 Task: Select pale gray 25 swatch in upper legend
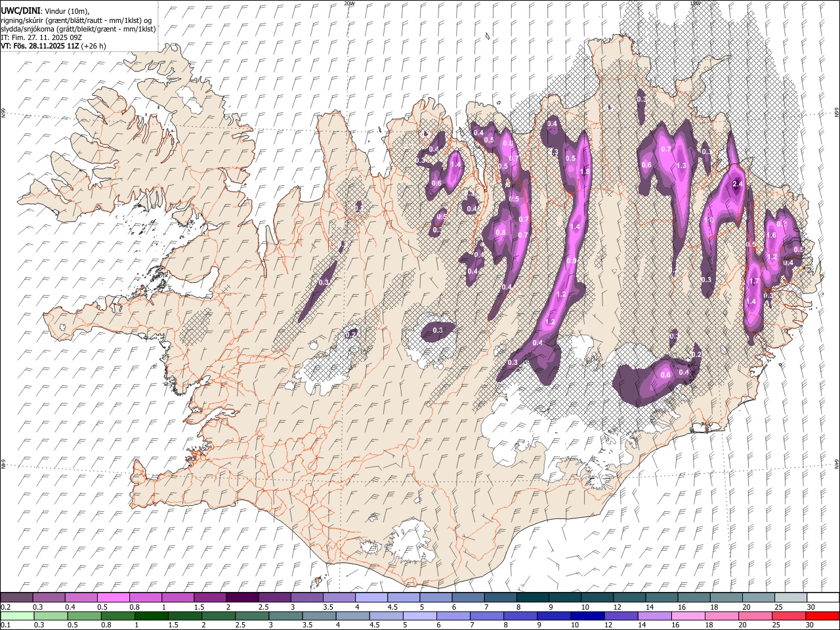[x=790, y=597]
